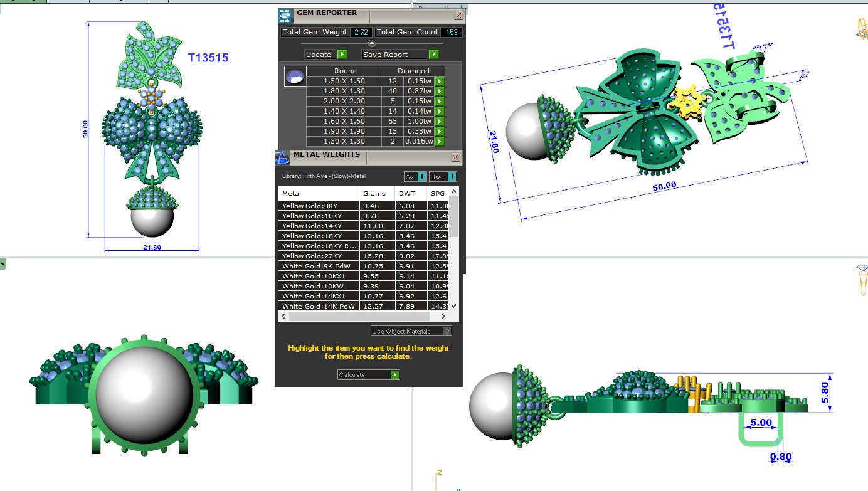Click green arrow for 1.30 X 1.30 row

(x=440, y=141)
